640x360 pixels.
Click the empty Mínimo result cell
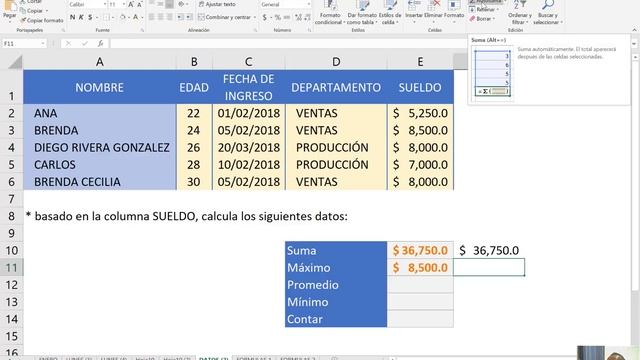click(x=420, y=302)
